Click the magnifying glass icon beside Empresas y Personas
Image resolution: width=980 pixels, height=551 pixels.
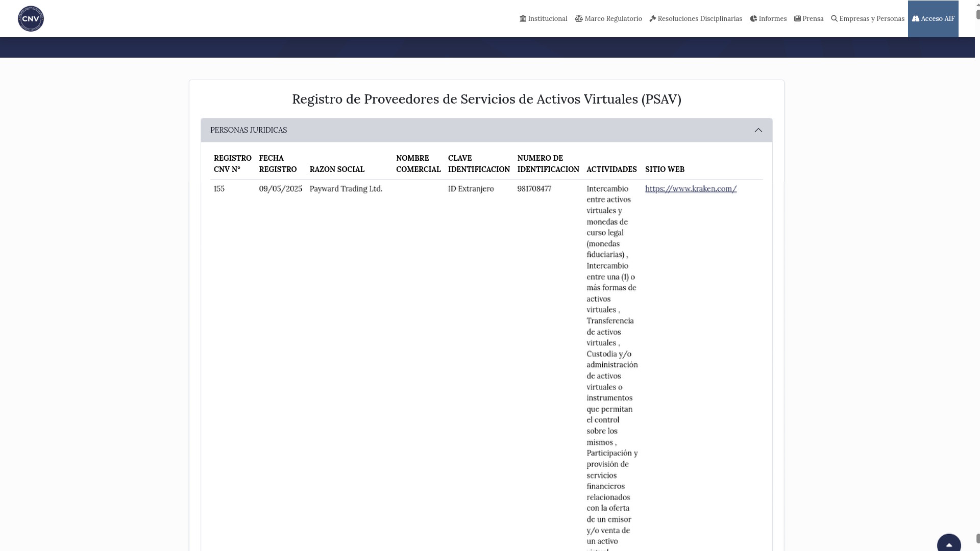pyautogui.click(x=835, y=18)
